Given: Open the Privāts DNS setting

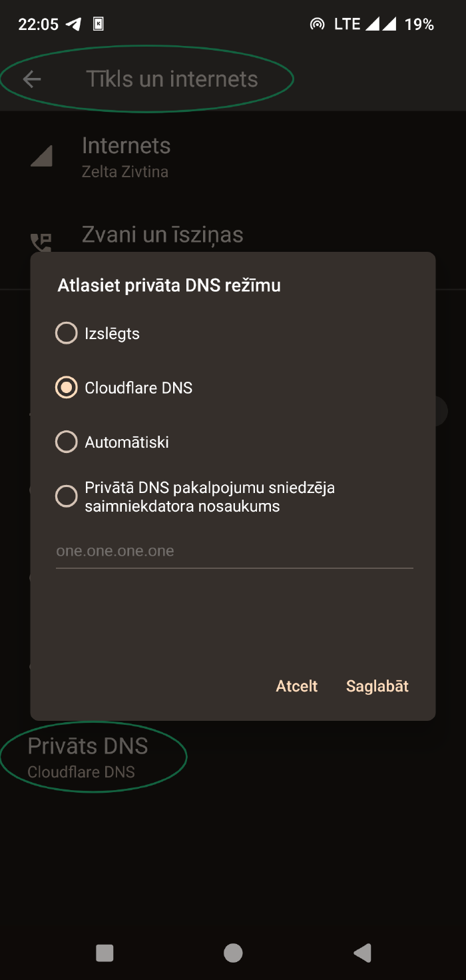Looking at the screenshot, I should point(88,757).
